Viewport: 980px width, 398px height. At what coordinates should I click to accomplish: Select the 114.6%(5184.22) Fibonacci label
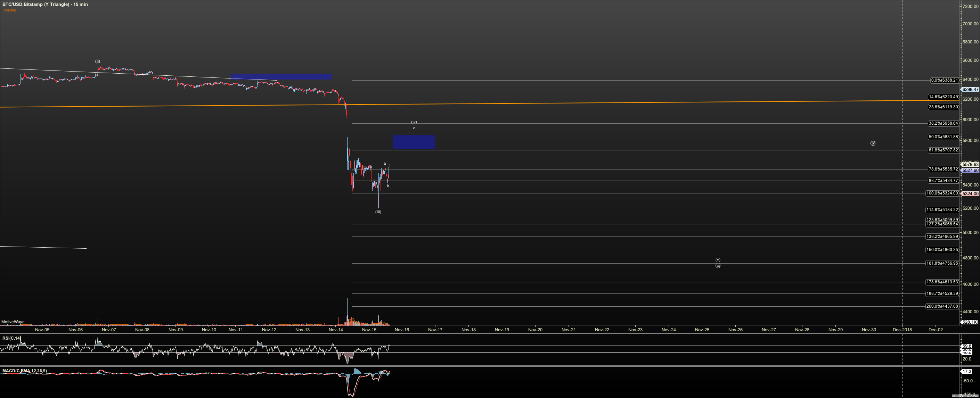[x=942, y=210]
